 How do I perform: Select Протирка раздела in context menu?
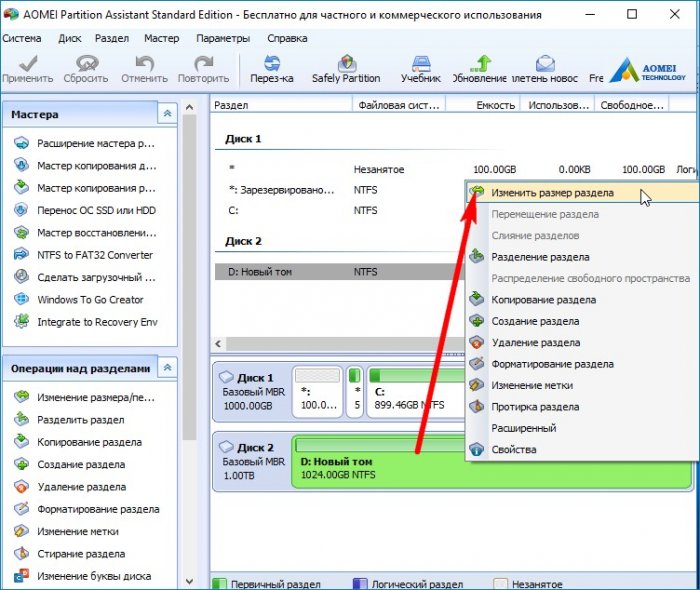[x=582, y=407]
